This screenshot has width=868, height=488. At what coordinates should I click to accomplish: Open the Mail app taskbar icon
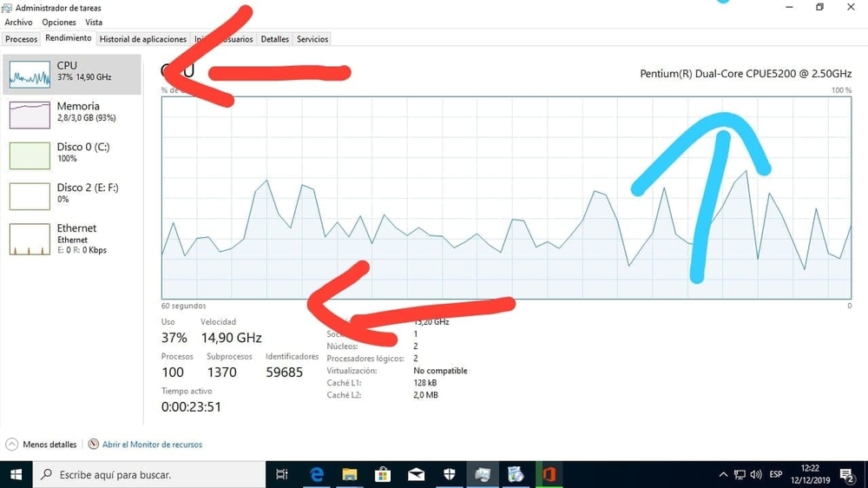pyautogui.click(x=416, y=474)
